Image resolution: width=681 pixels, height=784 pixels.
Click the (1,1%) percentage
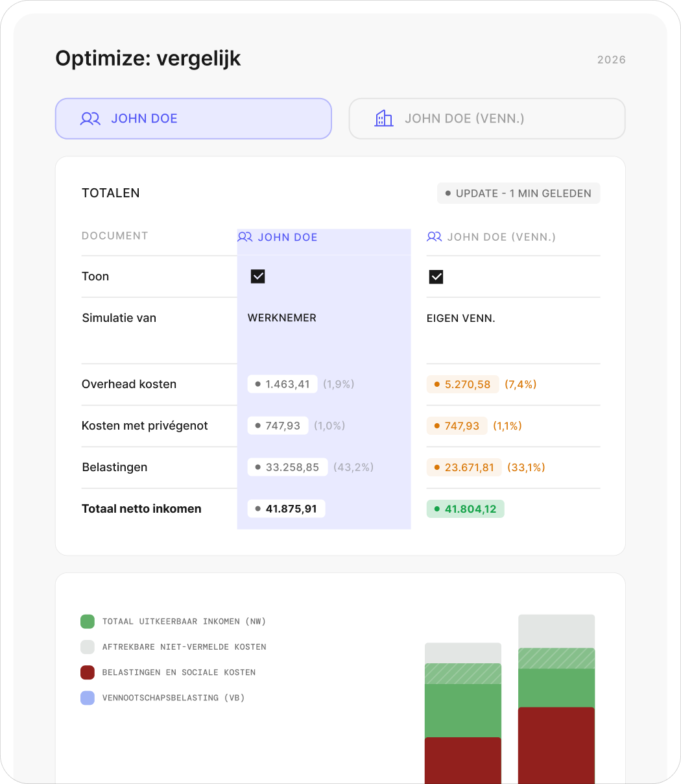click(507, 426)
